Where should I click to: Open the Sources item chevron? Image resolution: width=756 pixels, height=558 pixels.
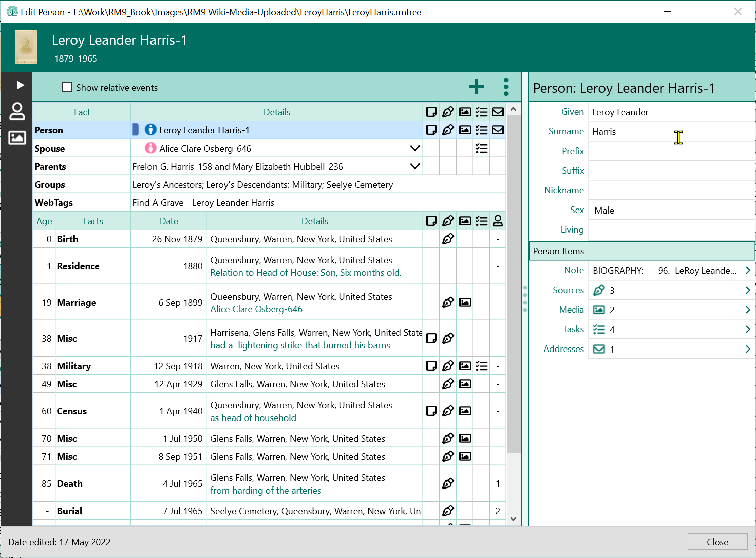(748, 290)
